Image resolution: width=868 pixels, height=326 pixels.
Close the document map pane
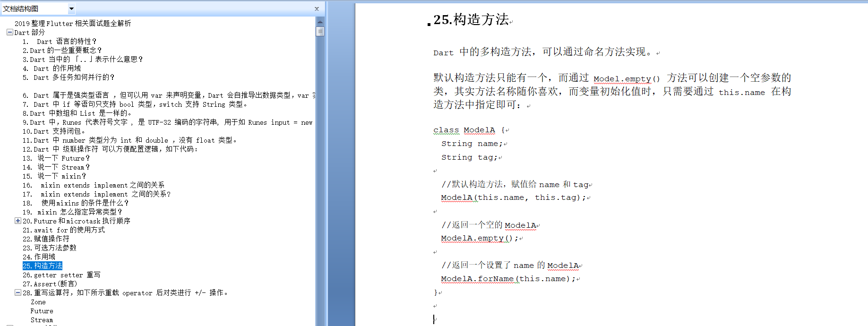click(x=317, y=9)
